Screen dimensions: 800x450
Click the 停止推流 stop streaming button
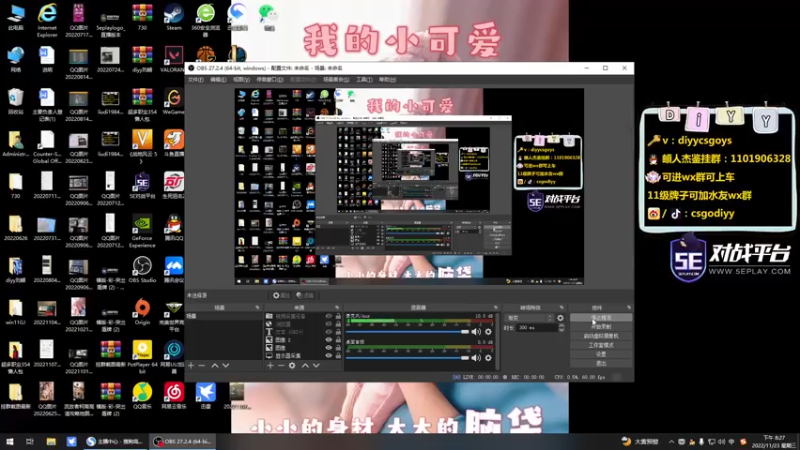[601, 317]
